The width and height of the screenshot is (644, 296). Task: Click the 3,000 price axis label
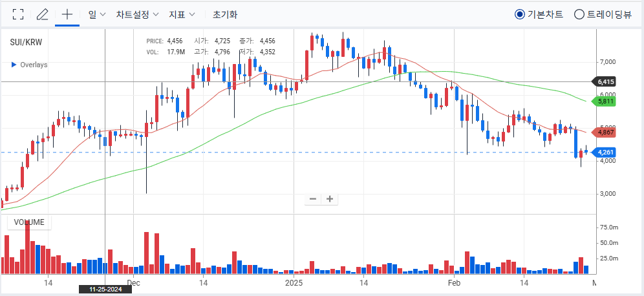pos(607,194)
